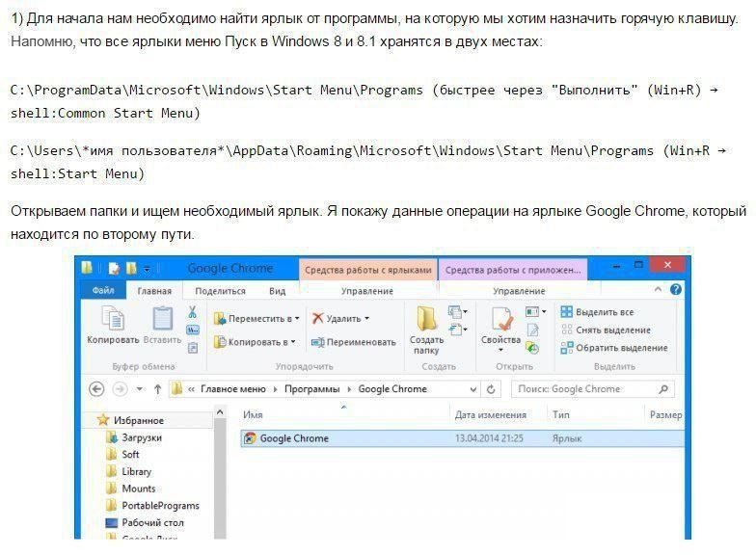Switch to the Файл ribbon tab
This screenshot has width=756, height=555.
click(x=103, y=291)
